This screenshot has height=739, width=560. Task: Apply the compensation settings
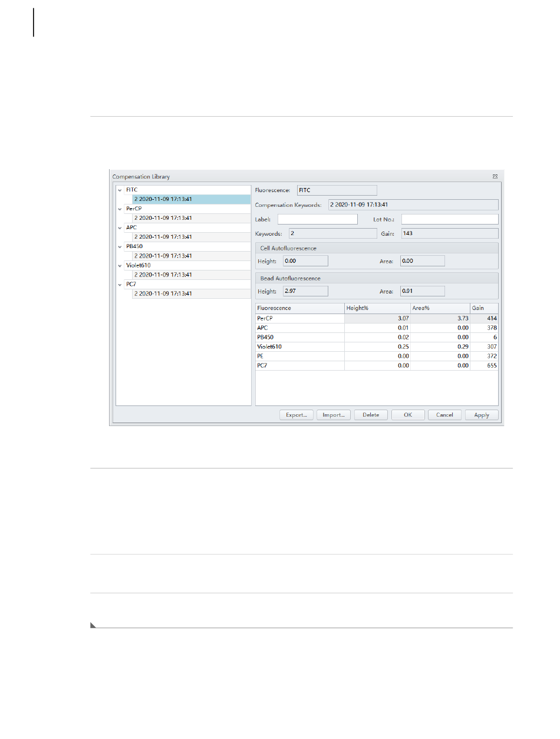(x=482, y=415)
